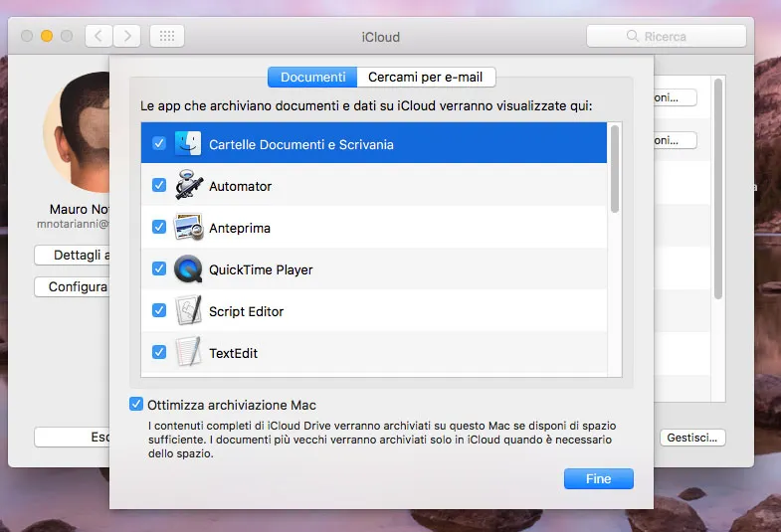Click the Configura button in iCloud window
The width and height of the screenshot is (781, 532).
coord(73,286)
